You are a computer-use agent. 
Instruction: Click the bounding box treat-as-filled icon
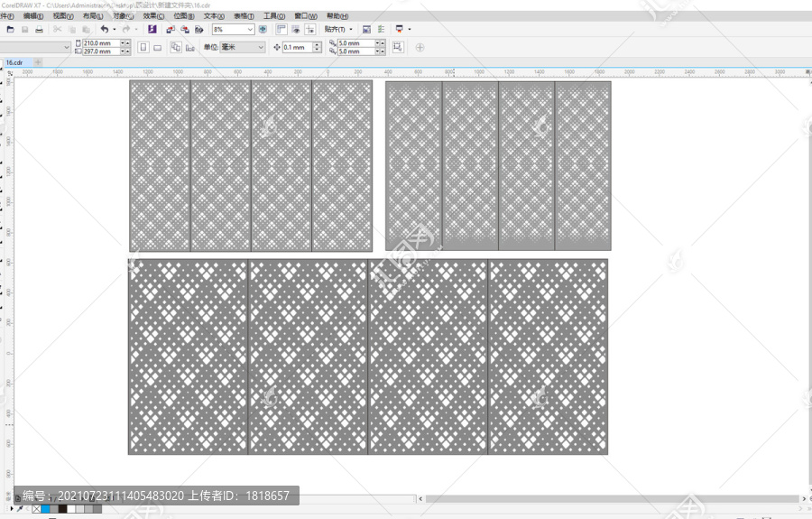398,47
